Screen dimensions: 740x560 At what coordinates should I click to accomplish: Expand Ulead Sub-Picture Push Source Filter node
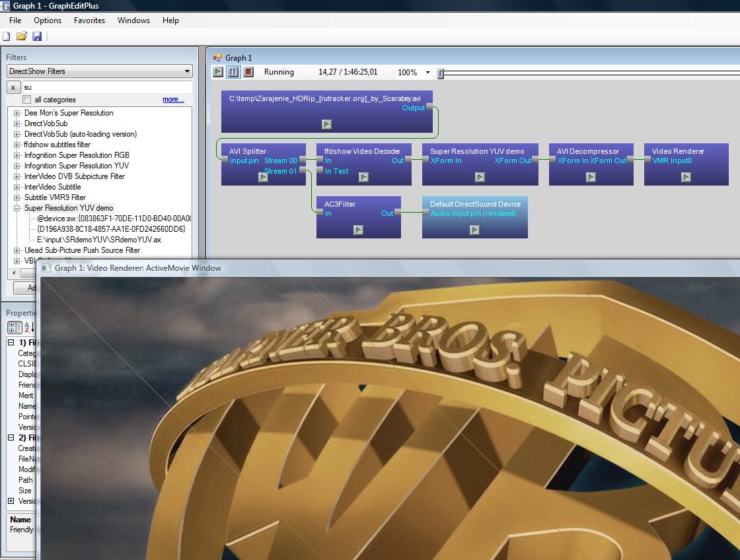17,250
